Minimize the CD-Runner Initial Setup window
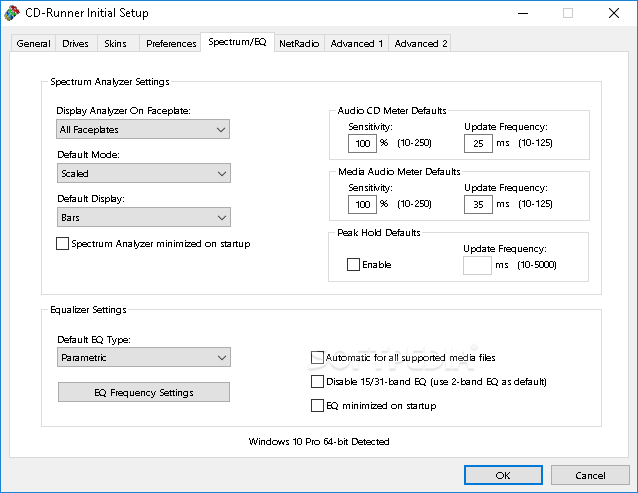This screenshot has height=493, width=638. tap(523, 13)
